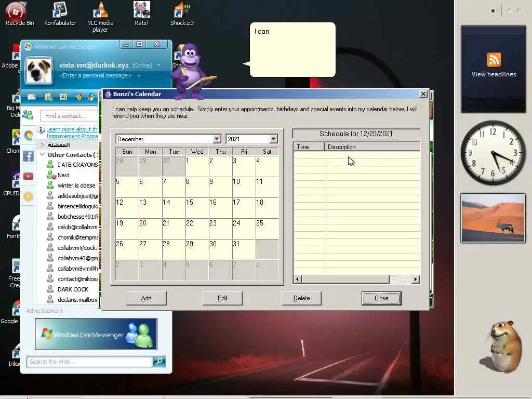Select December 20 in the calendar
Viewport: 532px width, 399px height.
coord(150,229)
